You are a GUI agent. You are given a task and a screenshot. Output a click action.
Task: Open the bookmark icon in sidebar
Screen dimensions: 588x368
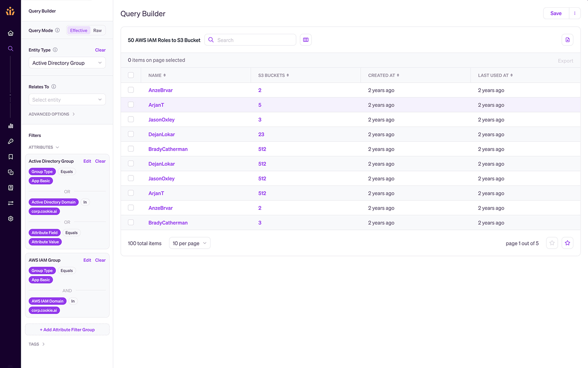11,157
